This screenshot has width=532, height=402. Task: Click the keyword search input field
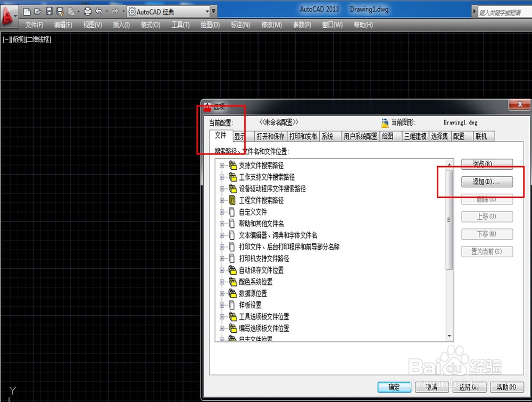504,13
